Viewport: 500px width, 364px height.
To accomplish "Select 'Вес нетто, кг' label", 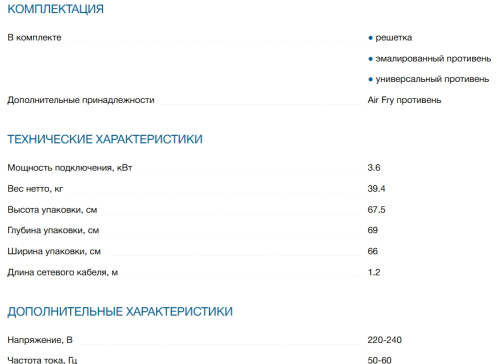I will pyautogui.click(x=35, y=189).
